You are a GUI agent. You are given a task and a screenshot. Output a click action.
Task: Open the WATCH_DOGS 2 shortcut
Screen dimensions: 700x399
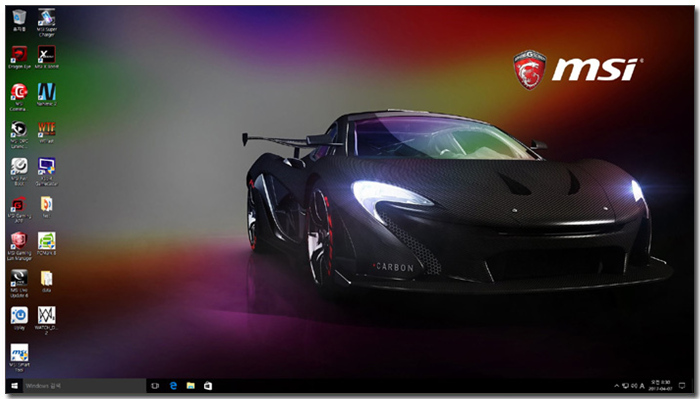(x=46, y=320)
